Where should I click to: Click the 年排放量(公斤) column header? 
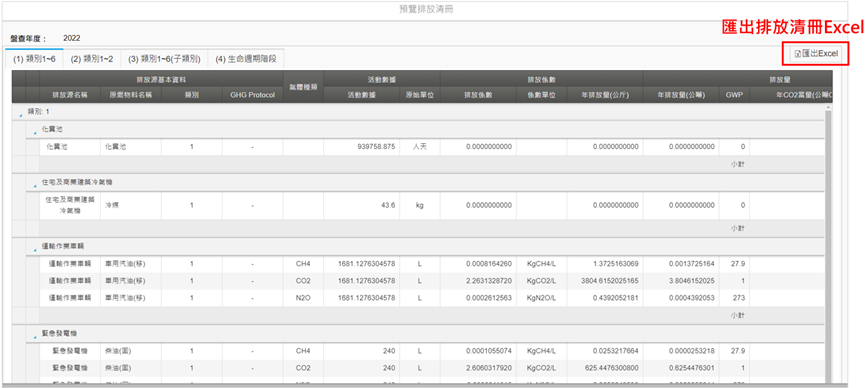(605, 95)
